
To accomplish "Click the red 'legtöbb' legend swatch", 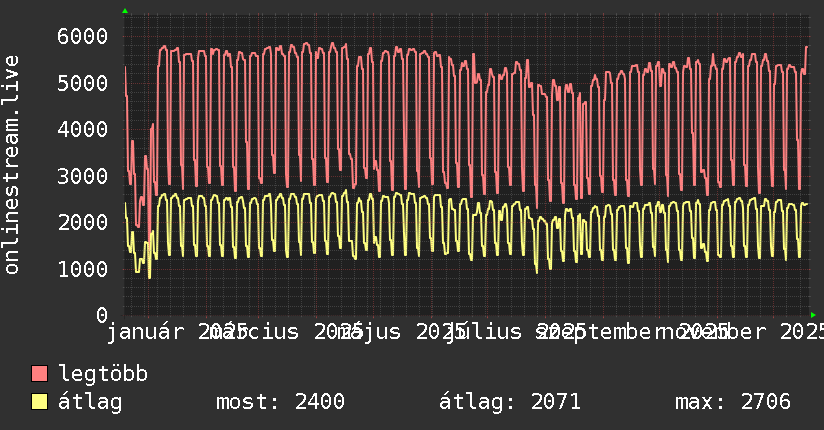I will pyautogui.click(x=39, y=374).
